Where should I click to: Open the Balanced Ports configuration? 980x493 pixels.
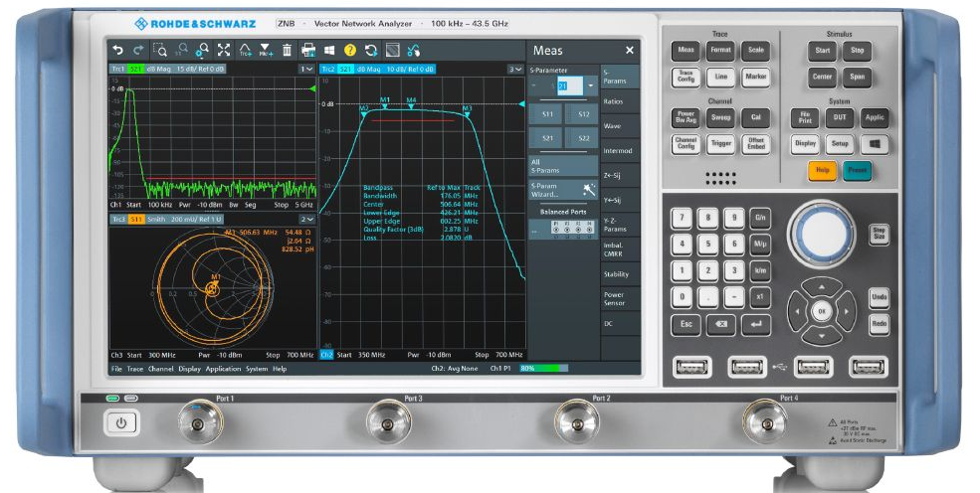tap(564, 230)
